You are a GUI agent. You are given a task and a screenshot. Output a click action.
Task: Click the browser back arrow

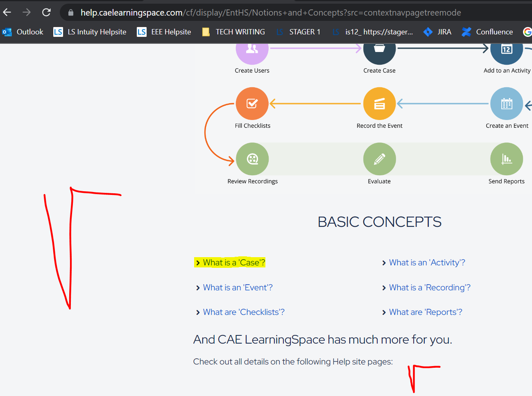(7, 12)
